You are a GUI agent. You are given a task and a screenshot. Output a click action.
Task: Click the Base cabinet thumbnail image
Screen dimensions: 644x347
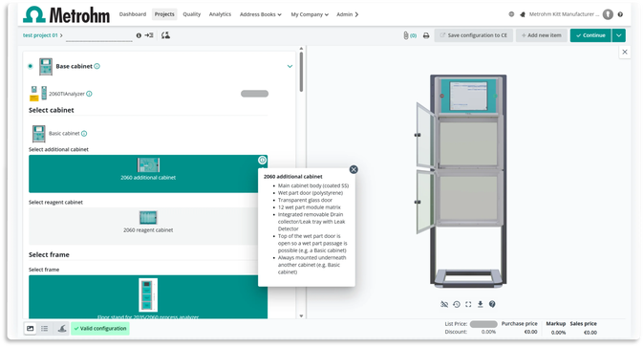(46, 67)
